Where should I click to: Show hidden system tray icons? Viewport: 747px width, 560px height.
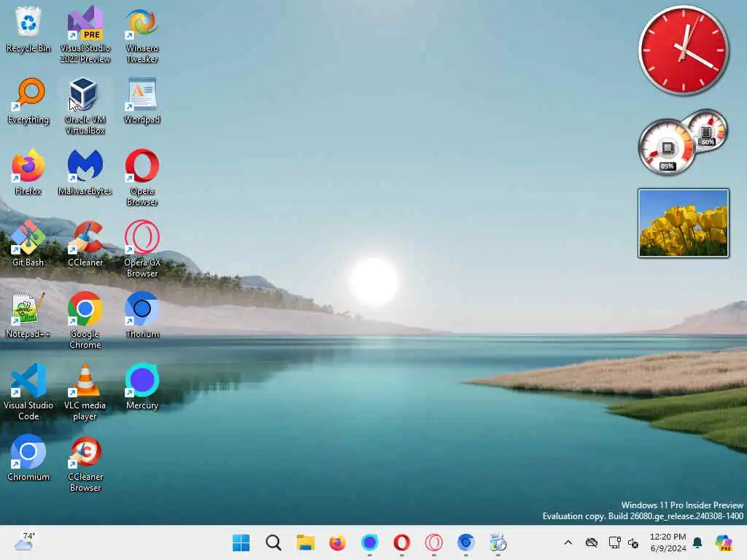568,542
